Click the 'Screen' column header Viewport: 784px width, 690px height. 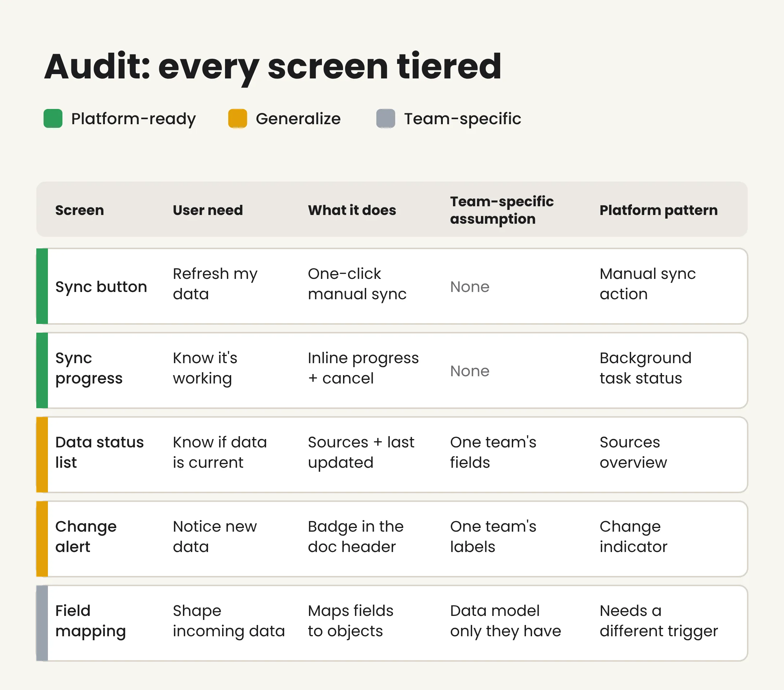(79, 210)
